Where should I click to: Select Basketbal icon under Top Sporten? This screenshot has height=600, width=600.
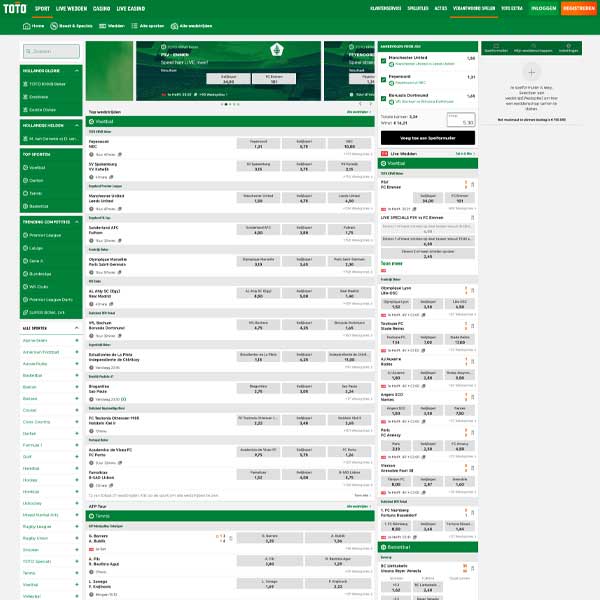pyautogui.click(x=25, y=206)
